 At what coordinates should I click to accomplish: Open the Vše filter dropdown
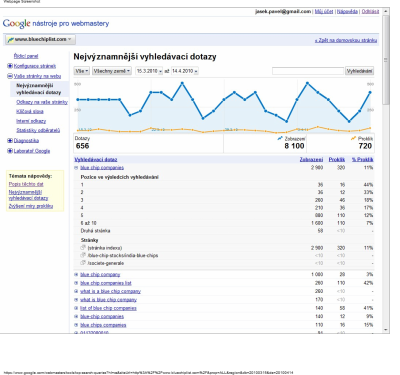[x=82, y=71]
